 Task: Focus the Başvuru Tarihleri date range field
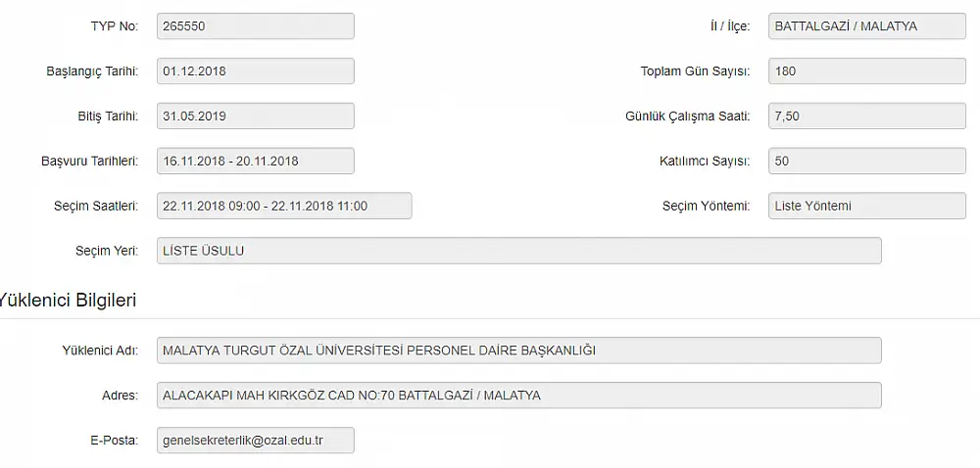pos(256,161)
